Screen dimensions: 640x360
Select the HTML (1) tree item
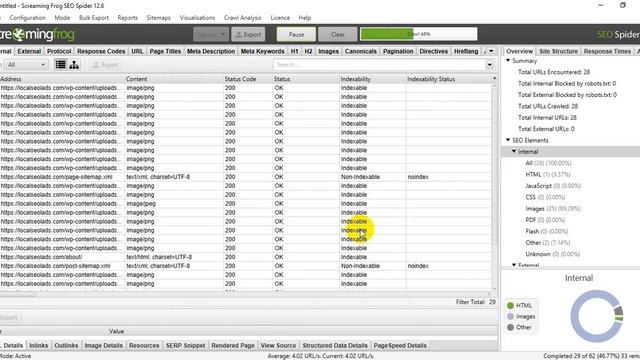tap(548, 175)
